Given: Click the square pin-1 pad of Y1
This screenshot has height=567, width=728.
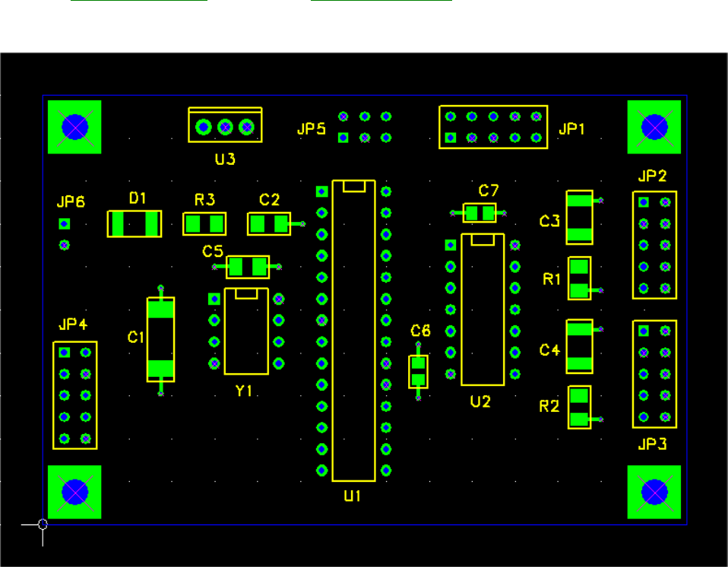Looking at the screenshot, I should pos(214,299).
